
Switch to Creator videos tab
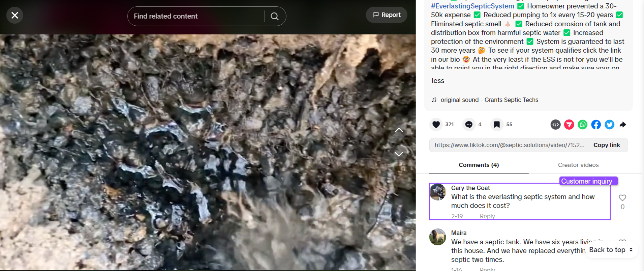(x=578, y=165)
